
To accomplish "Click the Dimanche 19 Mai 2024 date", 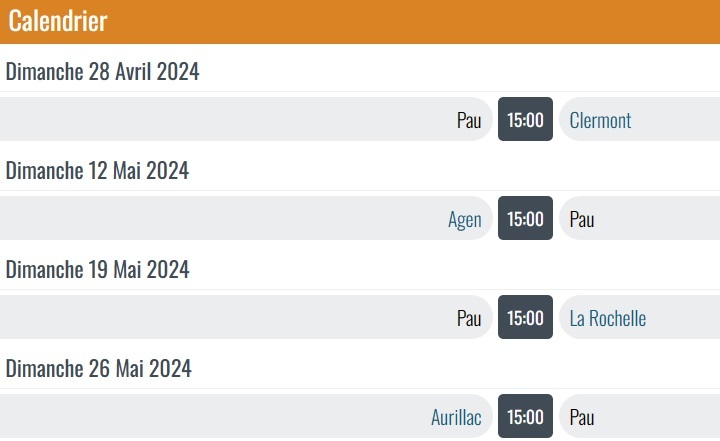I will coord(97,270).
